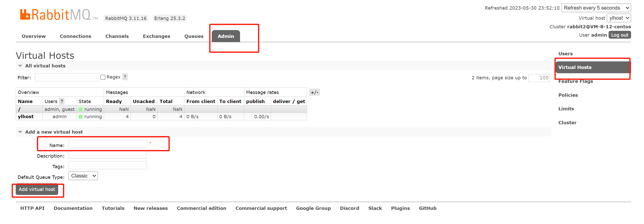Open the / virtual host link
644x224 pixels.
click(19, 109)
